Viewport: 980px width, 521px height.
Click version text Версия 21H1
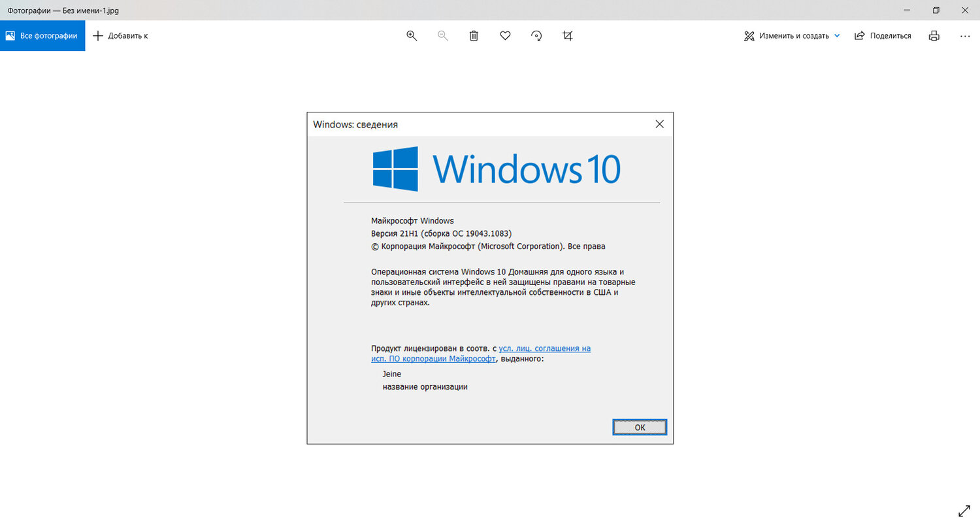click(441, 233)
